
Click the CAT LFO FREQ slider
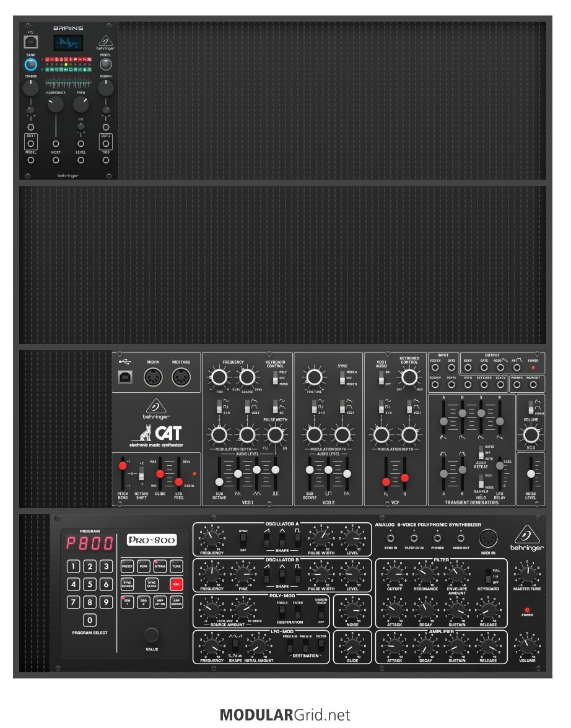coord(179,473)
